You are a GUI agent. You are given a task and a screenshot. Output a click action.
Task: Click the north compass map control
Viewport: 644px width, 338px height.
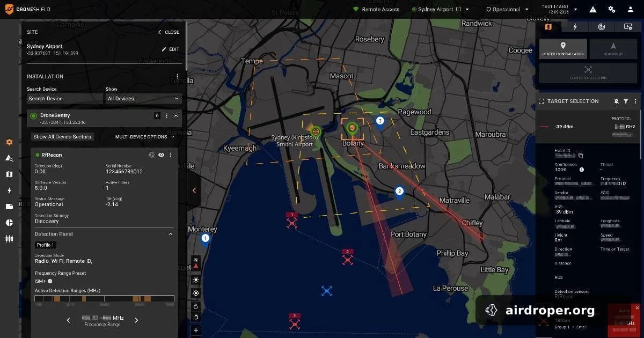pos(196,262)
